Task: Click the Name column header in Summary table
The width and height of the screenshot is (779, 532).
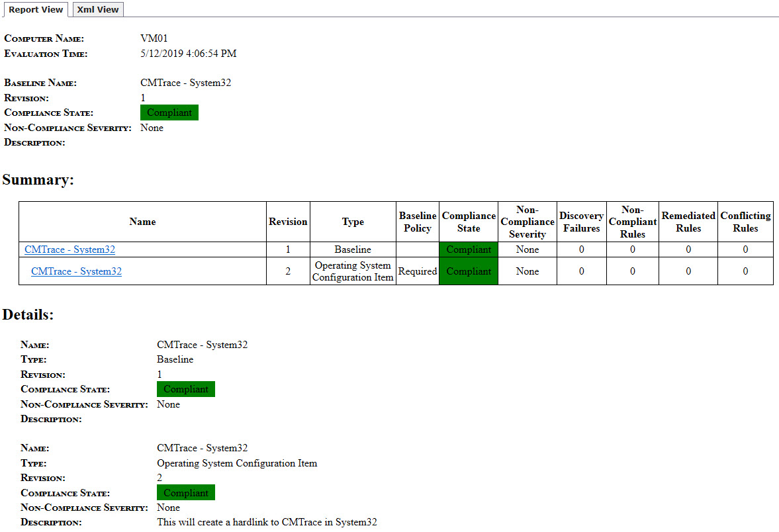Action: click(x=142, y=222)
